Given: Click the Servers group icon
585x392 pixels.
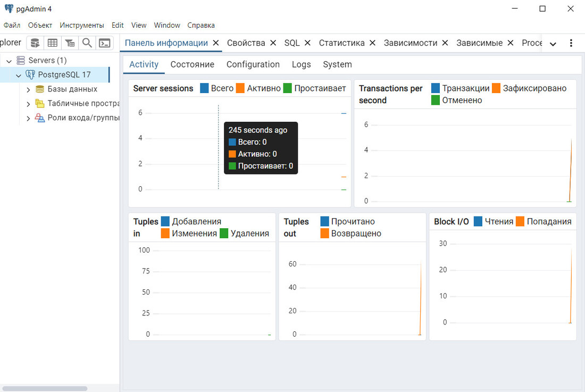Looking at the screenshot, I should point(21,60).
